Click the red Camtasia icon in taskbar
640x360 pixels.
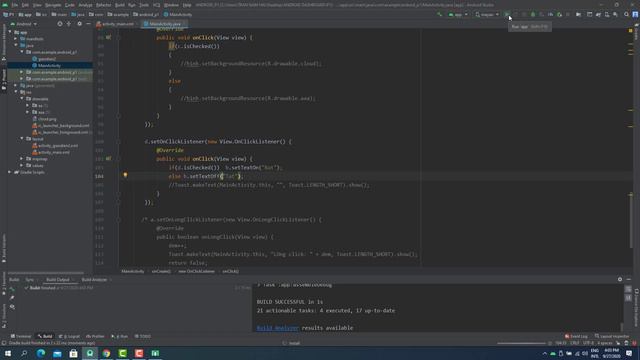(139, 353)
